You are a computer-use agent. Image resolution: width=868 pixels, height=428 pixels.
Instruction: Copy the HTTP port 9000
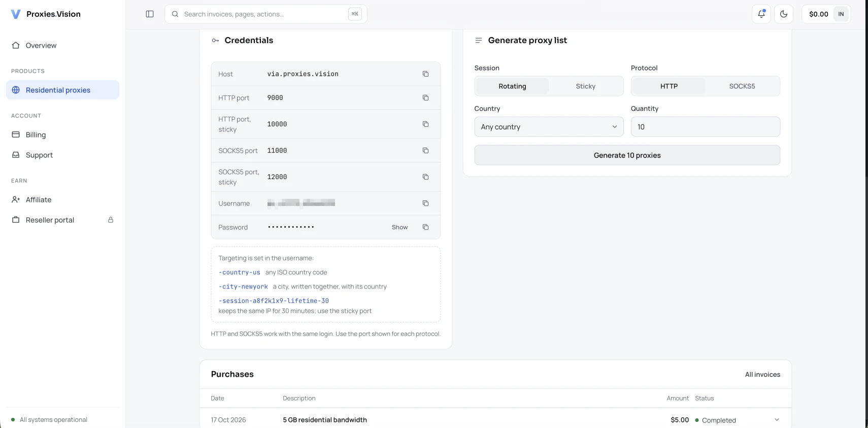click(x=425, y=98)
